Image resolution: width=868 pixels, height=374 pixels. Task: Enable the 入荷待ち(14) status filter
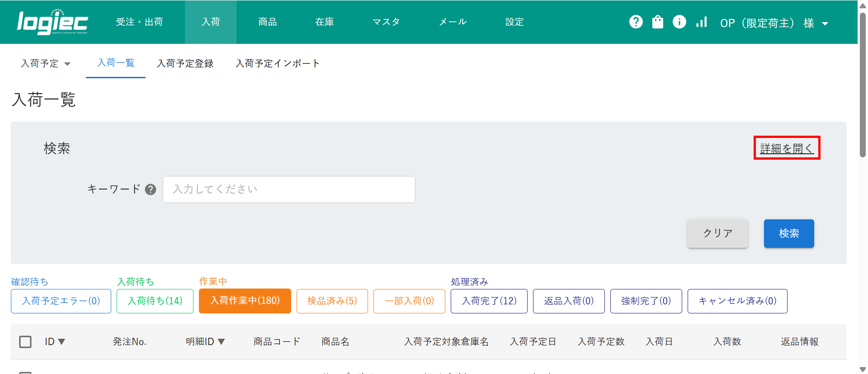coord(155,301)
